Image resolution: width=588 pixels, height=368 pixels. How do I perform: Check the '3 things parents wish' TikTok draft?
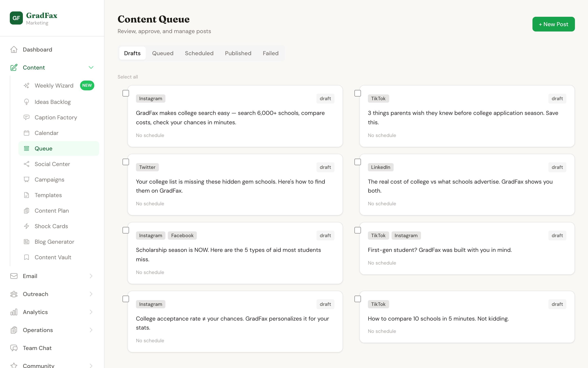point(358,93)
